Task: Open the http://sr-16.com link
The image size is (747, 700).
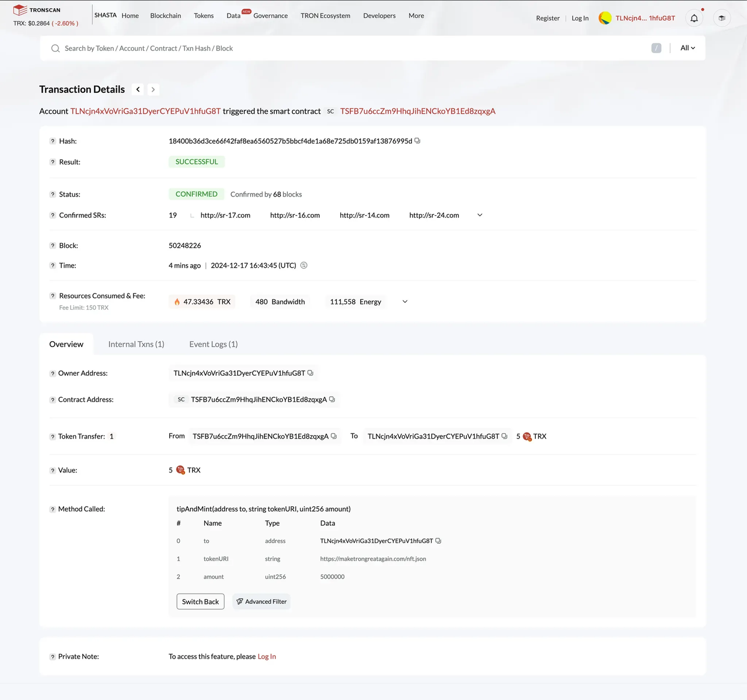Action: click(295, 215)
